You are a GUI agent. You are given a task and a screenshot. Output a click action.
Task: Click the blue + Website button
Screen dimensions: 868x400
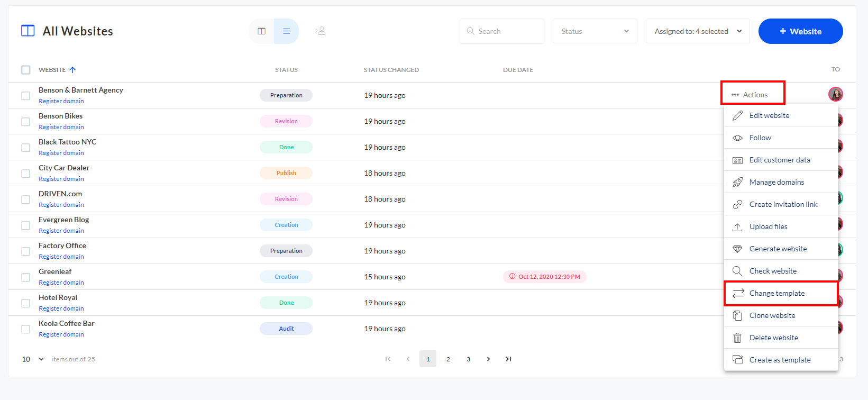point(800,31)
